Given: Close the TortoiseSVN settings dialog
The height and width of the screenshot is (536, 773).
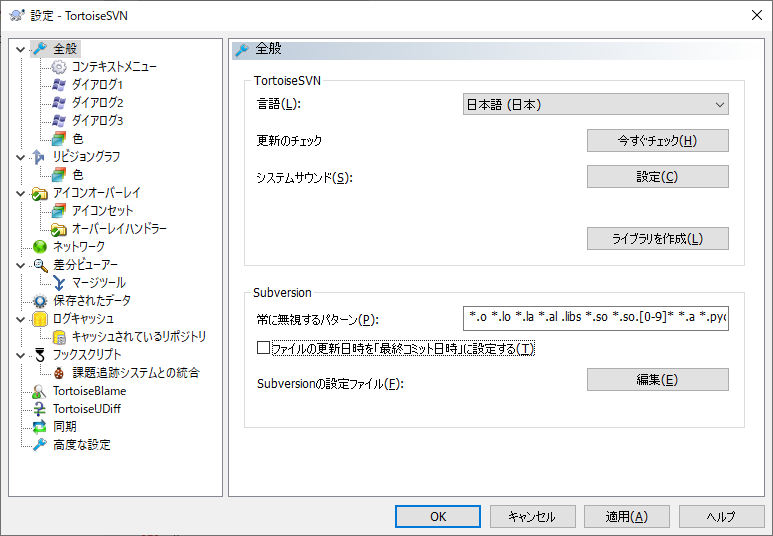Looking at the screenshot, I should [757, 15].
